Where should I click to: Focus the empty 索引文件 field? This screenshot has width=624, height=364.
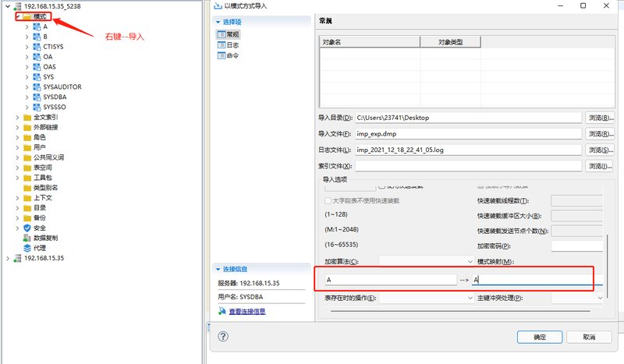click(469, 166)
